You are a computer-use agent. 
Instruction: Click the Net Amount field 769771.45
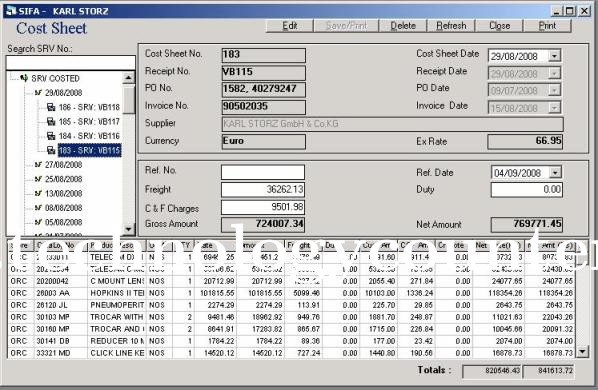pyautogui.click(x=527, y=224)
